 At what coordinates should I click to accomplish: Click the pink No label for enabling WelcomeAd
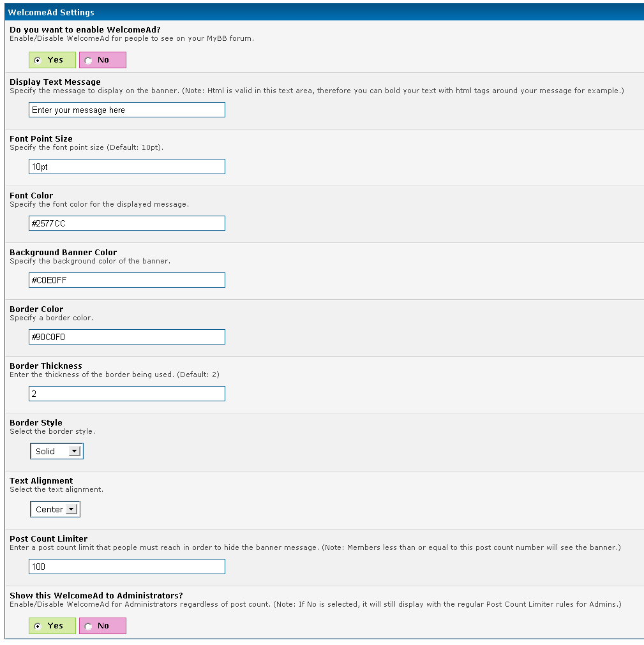103,60
